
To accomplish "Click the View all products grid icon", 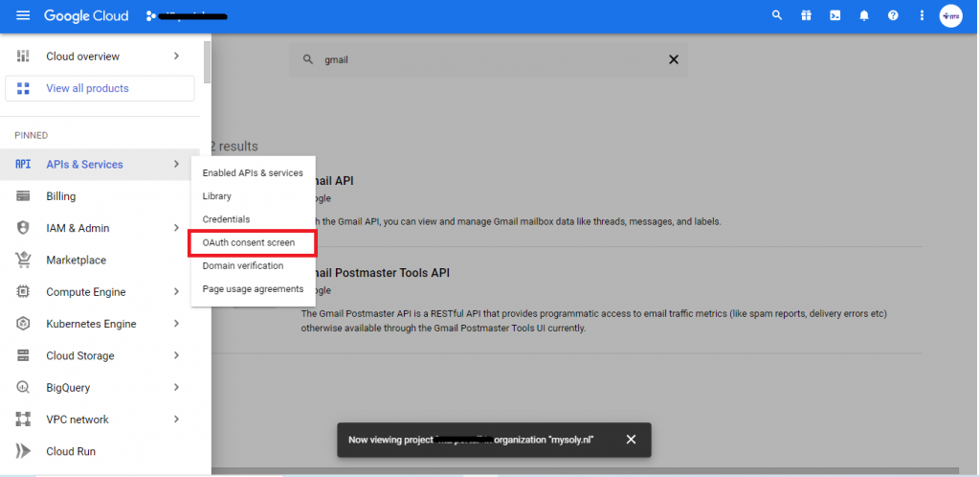I will click(23, 88).
